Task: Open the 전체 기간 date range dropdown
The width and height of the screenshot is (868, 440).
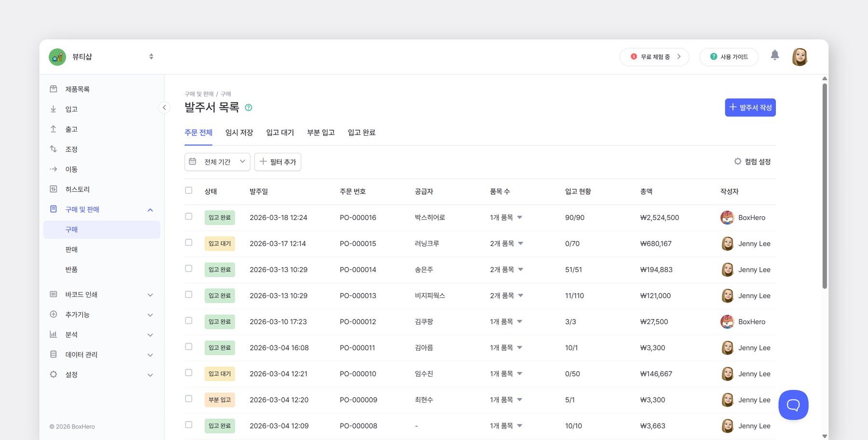Action: (x=217, y=162)
